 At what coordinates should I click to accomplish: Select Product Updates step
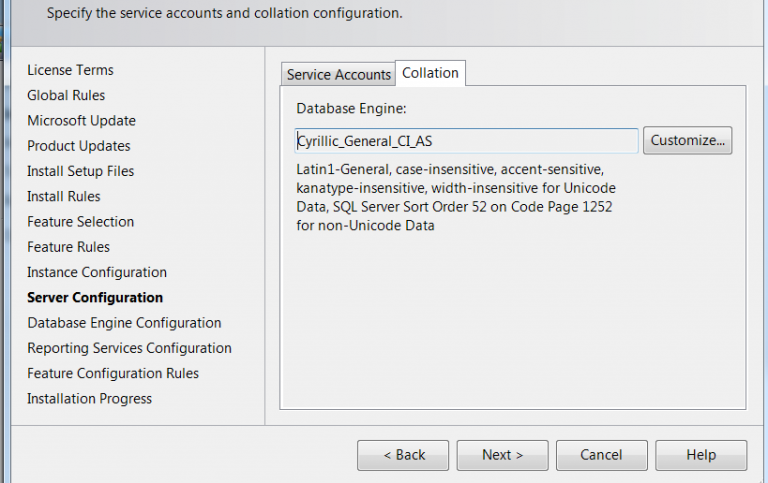78,146
